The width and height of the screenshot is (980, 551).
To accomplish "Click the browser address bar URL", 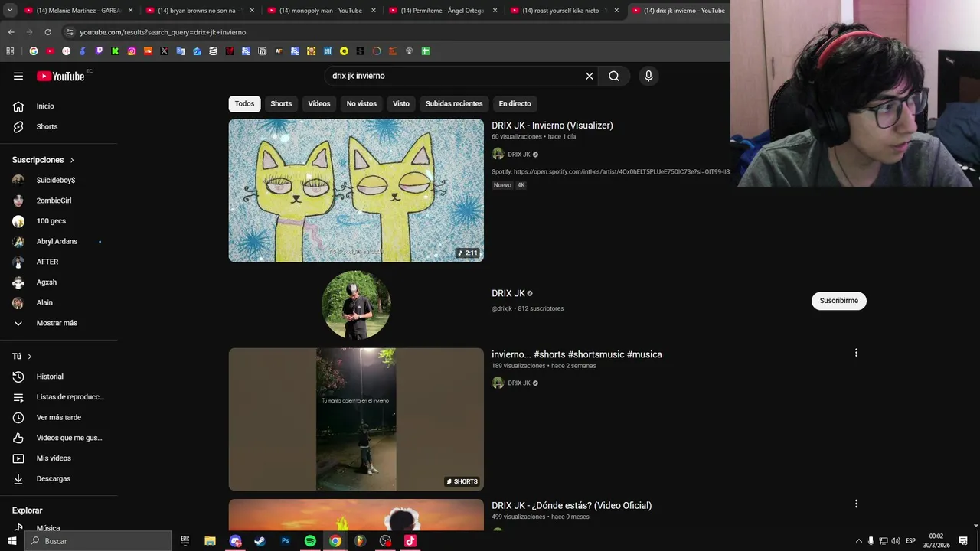I will (x=163, y=32).
